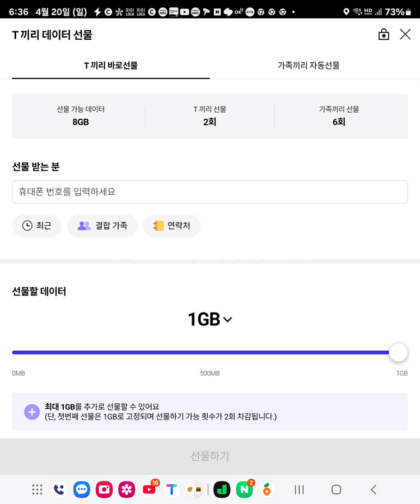
Task: Switch to 가족끼리 자동선물 tab
Action: click(309, 66)
